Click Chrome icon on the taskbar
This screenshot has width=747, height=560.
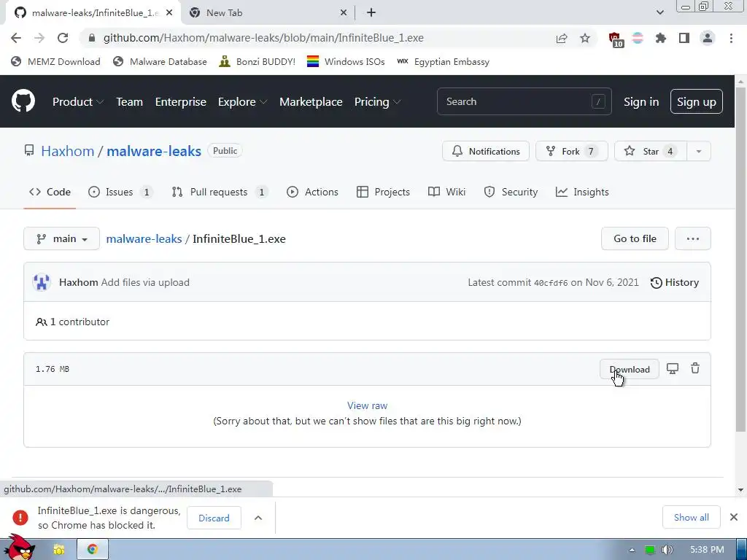point(93,549)
